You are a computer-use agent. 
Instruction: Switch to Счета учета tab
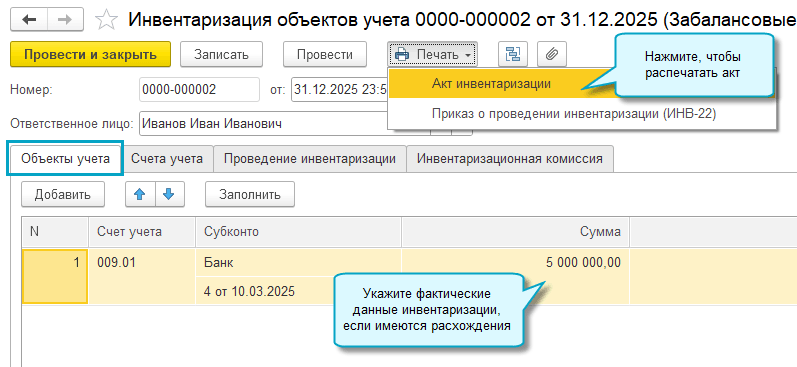click(167, 159)
